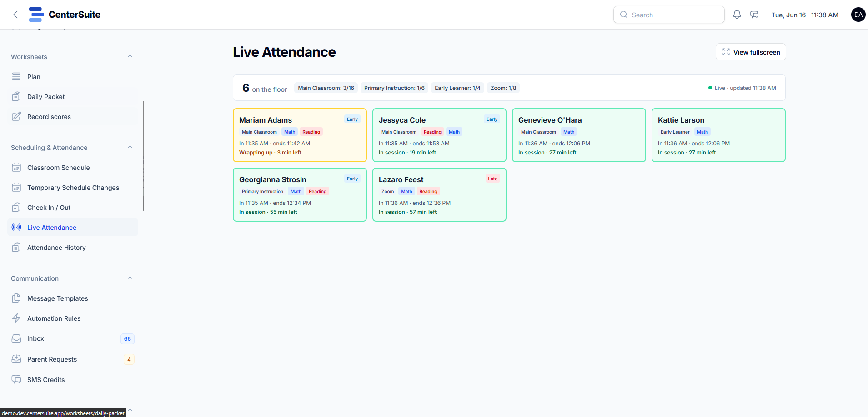
Task: Click the Inbox 66 unread badge
Action: click(127, 339)
